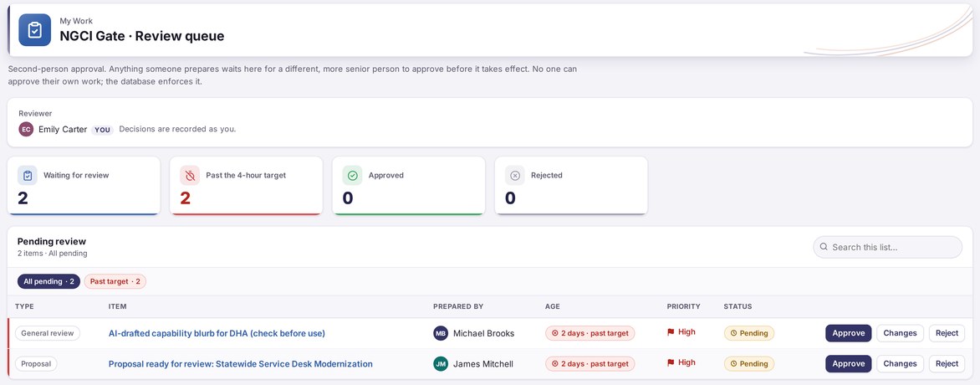Click the Pending status in DHA blurb row

coord(748,333)
